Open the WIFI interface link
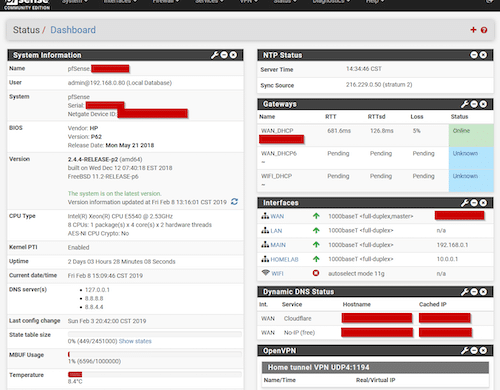 [x=277, y=274]
